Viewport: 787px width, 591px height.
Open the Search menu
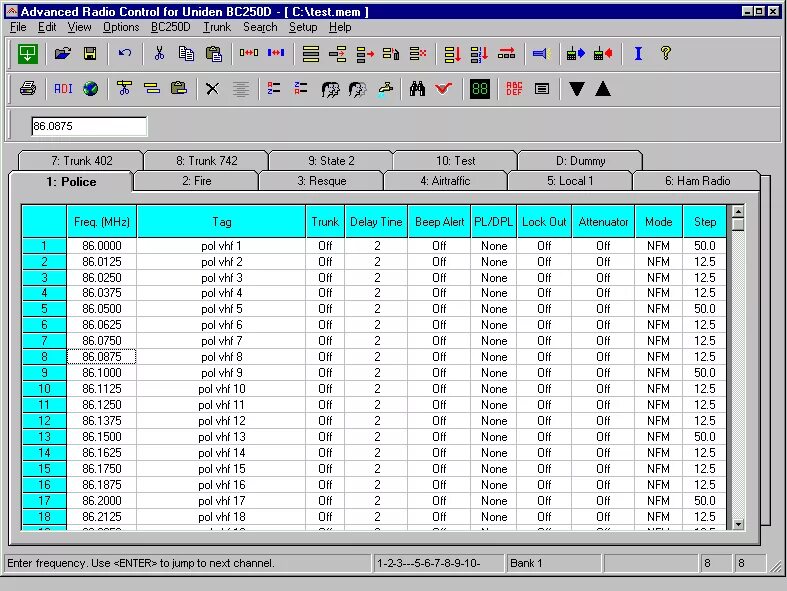tap(260, 27)
